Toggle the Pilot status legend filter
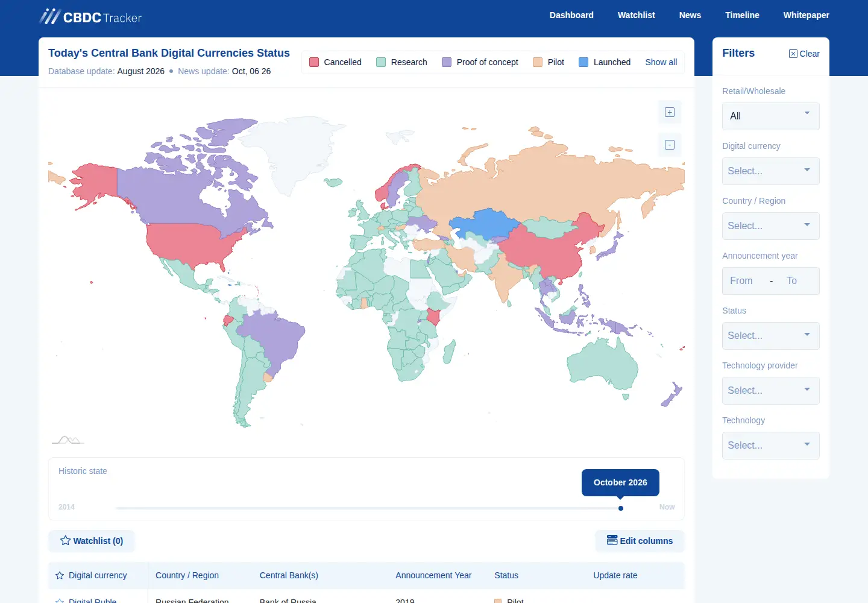This screenshot has height=603, width=868. coord(549,62)
